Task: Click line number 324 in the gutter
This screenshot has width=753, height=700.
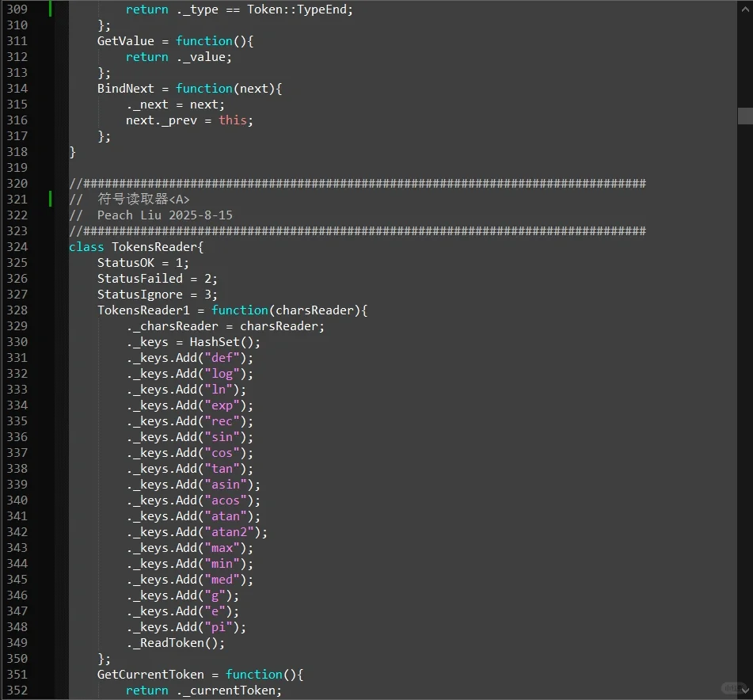Action: click(x=17, y=247)
